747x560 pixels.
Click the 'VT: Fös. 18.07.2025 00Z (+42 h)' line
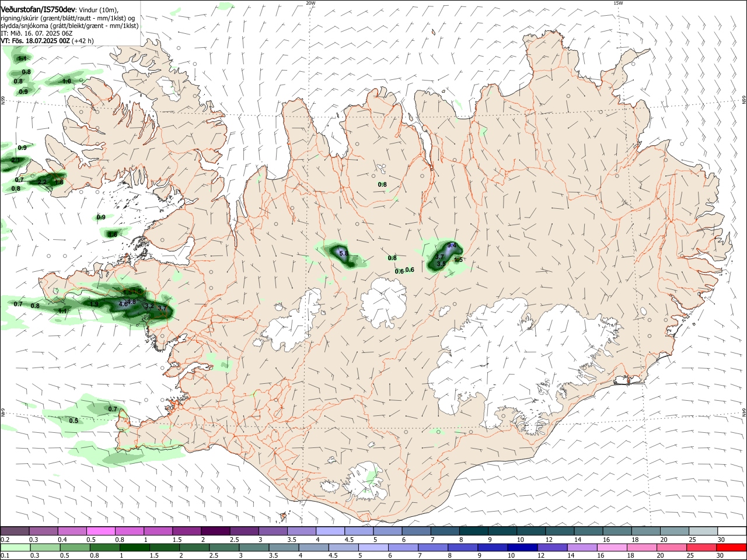click(47, 41)
